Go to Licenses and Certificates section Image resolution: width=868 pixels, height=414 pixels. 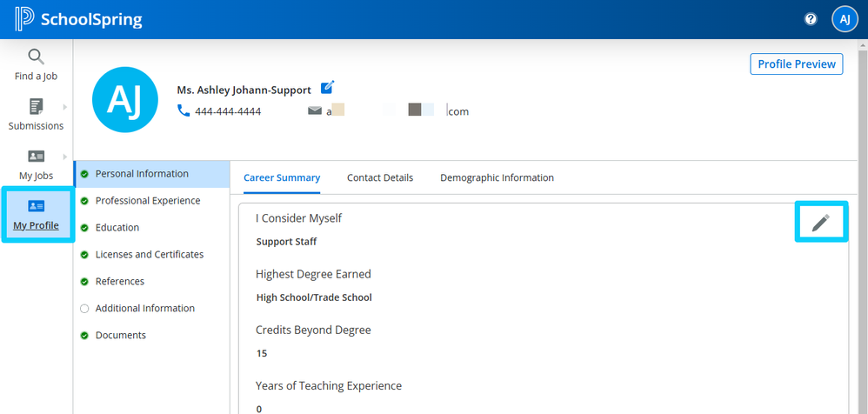(149, 255)
